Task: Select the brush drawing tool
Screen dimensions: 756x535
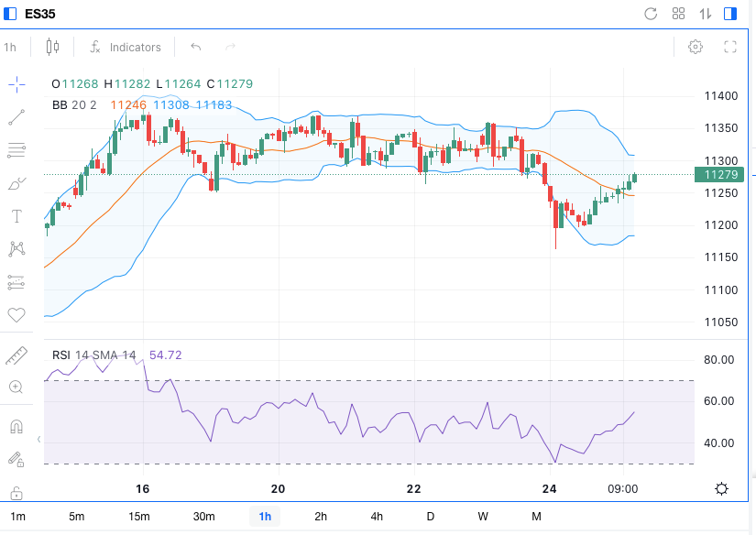Action: pos(16,183)
